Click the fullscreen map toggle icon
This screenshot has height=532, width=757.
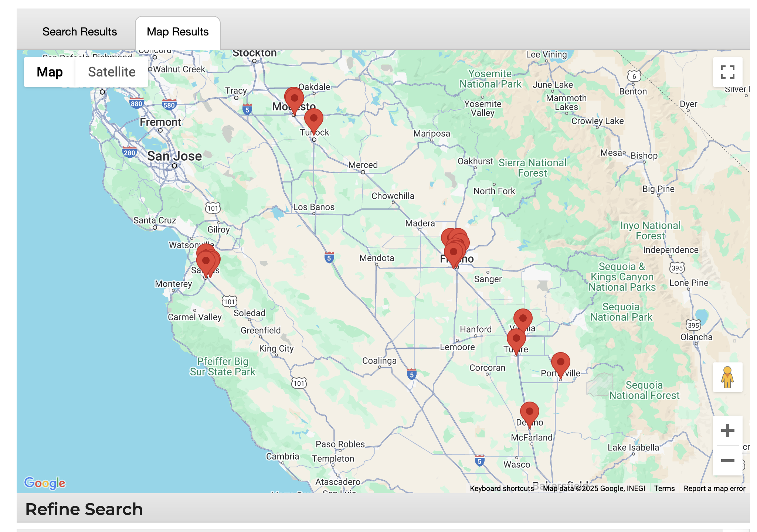click(x=727, y=72)
